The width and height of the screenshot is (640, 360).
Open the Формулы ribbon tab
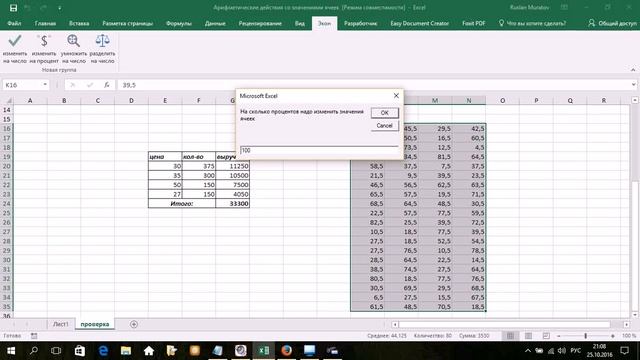tap(179, 23)
